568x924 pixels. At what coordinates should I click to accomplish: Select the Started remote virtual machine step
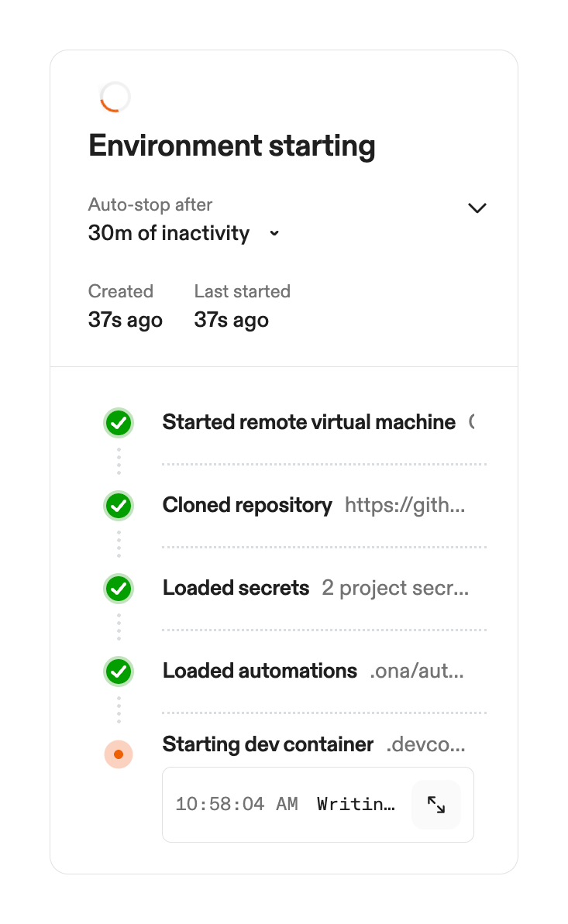(x=308, y=422)
